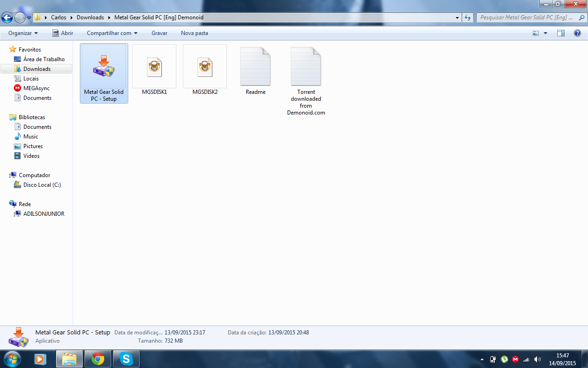
Task: Refresh the folder via address bar refresh button
Action: click(468, 17)
